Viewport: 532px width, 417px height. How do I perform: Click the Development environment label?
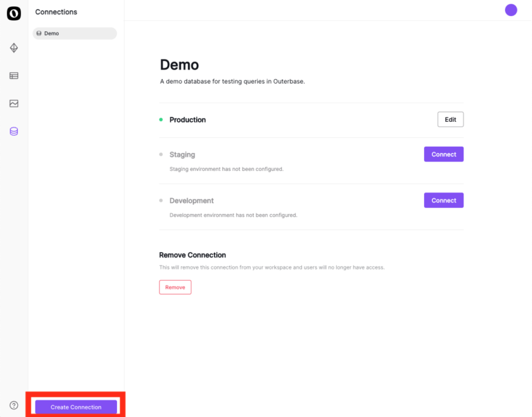(x=191, y=201)
